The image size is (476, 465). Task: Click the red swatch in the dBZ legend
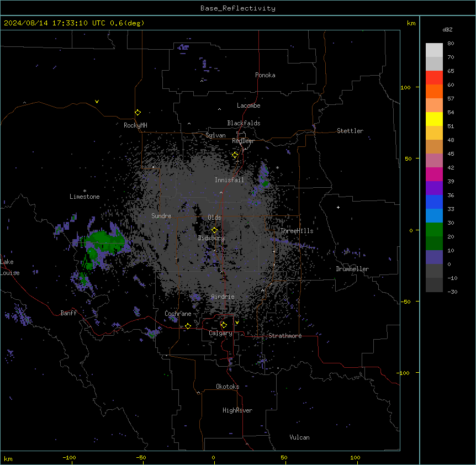434,77
